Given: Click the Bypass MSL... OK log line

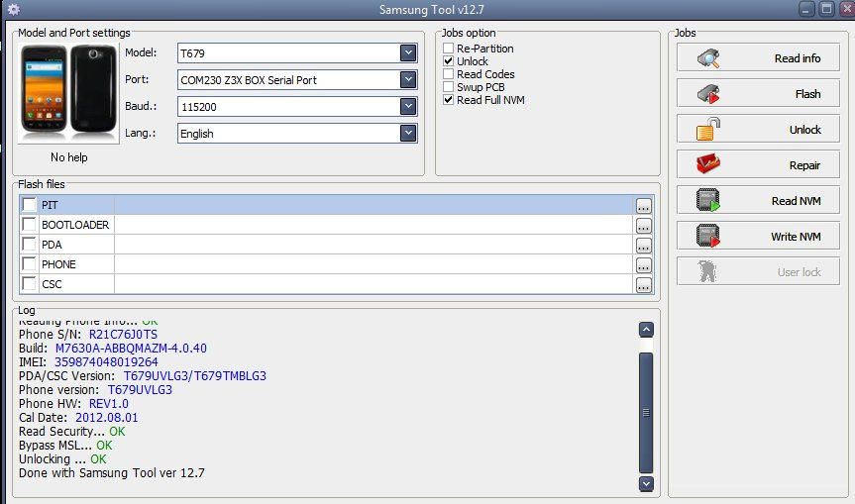Looking at the screenshot, I should (x=64, y=446).
